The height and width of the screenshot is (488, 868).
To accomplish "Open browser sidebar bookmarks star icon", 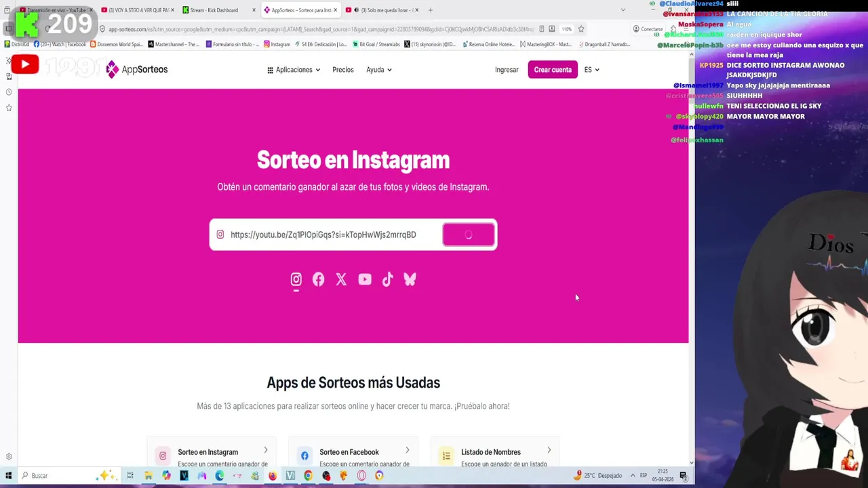I will (9, 108).
